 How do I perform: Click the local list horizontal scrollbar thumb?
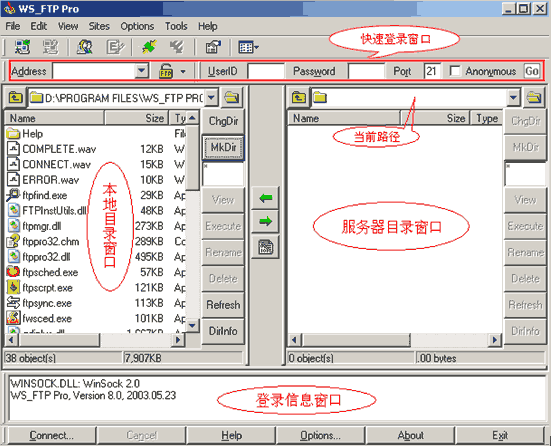point(59,340)
